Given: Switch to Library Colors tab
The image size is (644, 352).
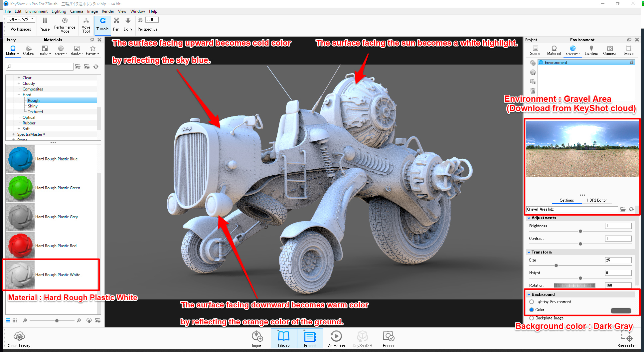Looking at the screenshot, I should point(29,51).
